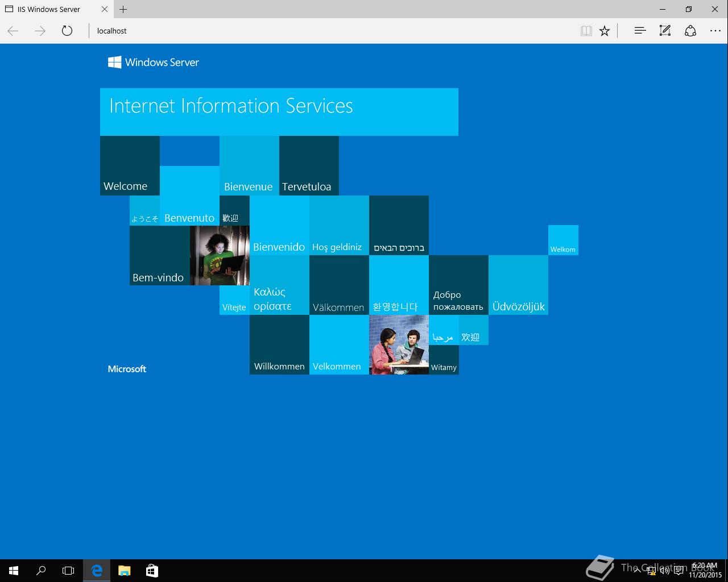
Task: Click the Bienvenue tile
Action: pyautogui.click(x=249, y=165)
